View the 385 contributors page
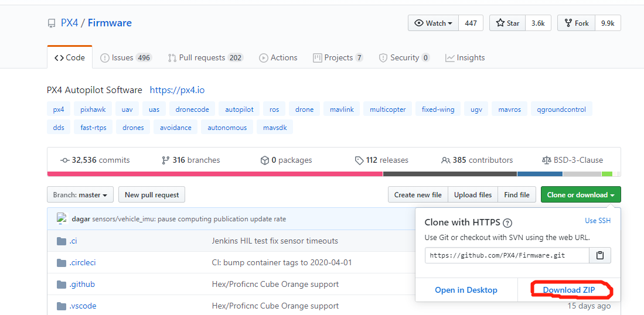 [477, 160]
